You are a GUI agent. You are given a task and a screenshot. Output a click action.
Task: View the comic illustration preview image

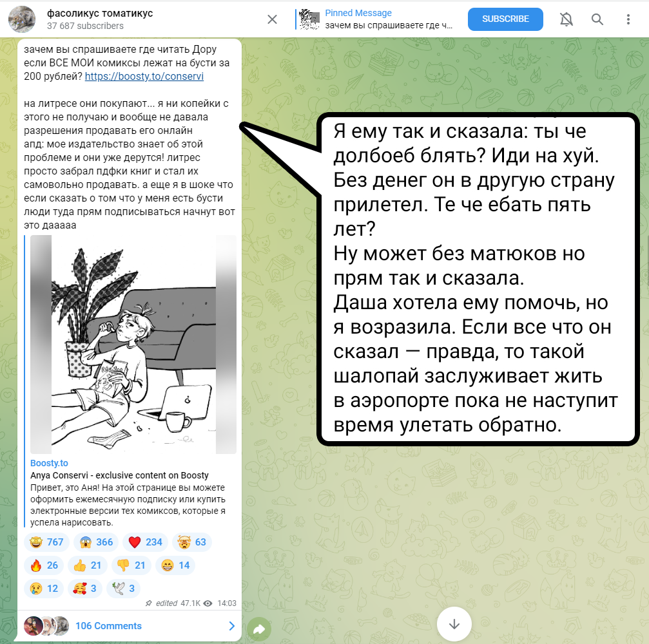133,344
